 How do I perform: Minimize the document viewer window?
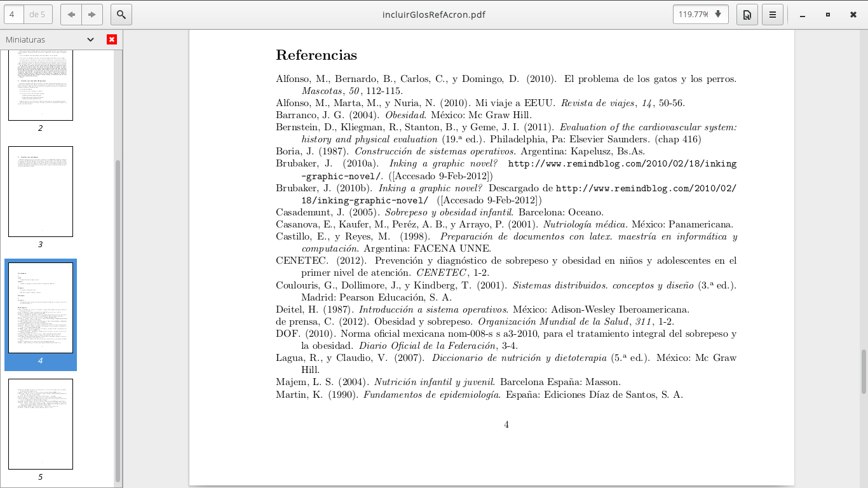pos(803,15)
